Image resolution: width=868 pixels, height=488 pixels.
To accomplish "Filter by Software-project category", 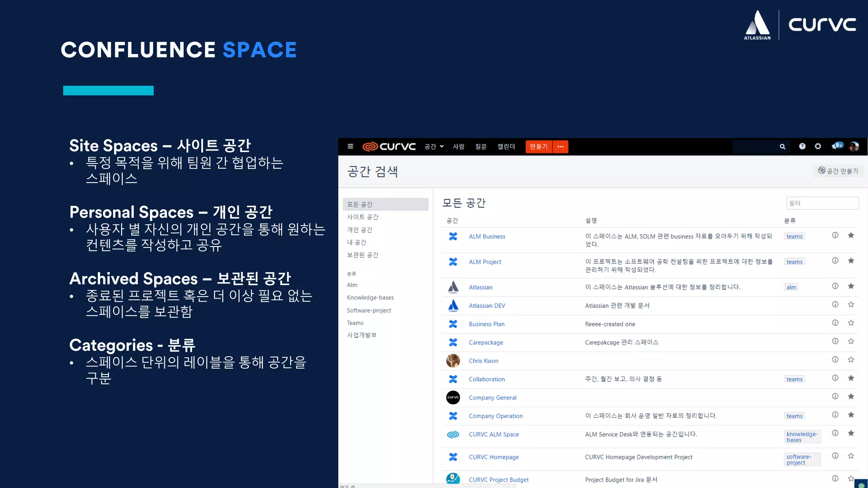I will (369, 311).
